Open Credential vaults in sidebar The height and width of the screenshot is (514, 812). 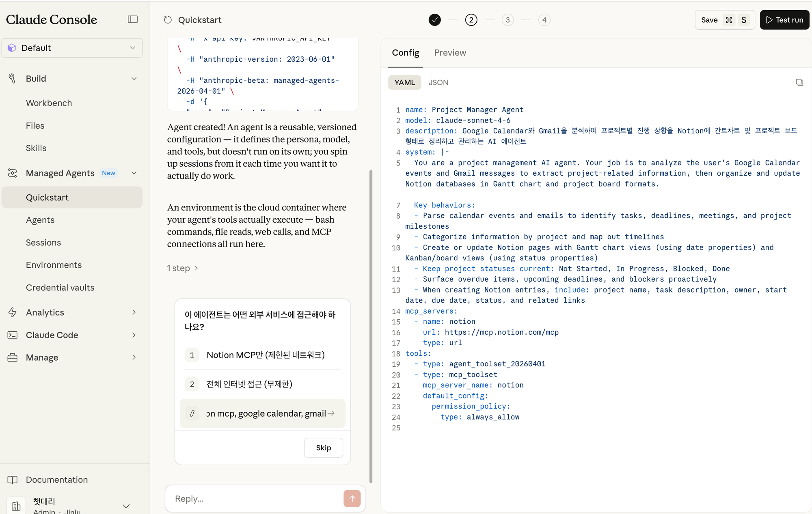60,288
